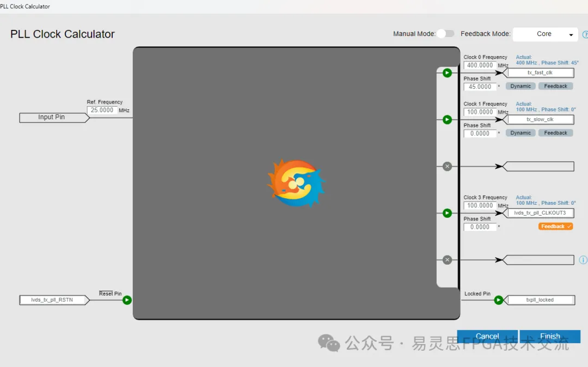Image resolution: width=588 pixels, height=367 pixels.
Task: Disable Clock 0 output green enable icon
Action: (447, 73)
